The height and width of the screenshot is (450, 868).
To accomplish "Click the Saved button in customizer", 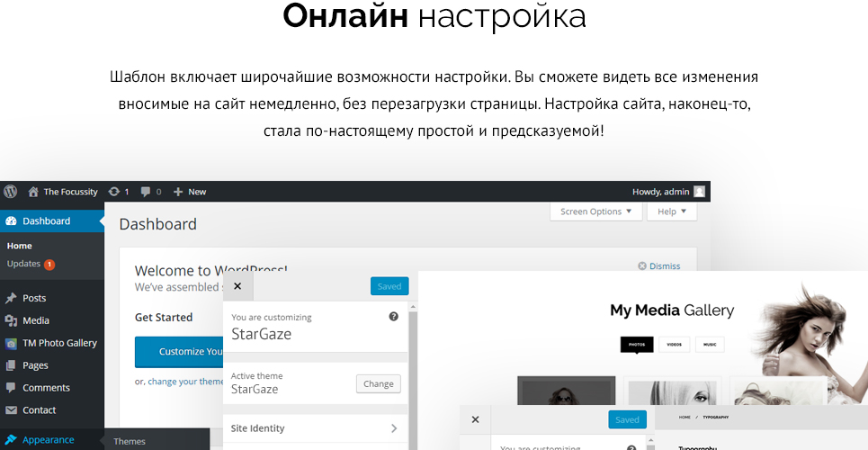I will [x=389, y=286].
